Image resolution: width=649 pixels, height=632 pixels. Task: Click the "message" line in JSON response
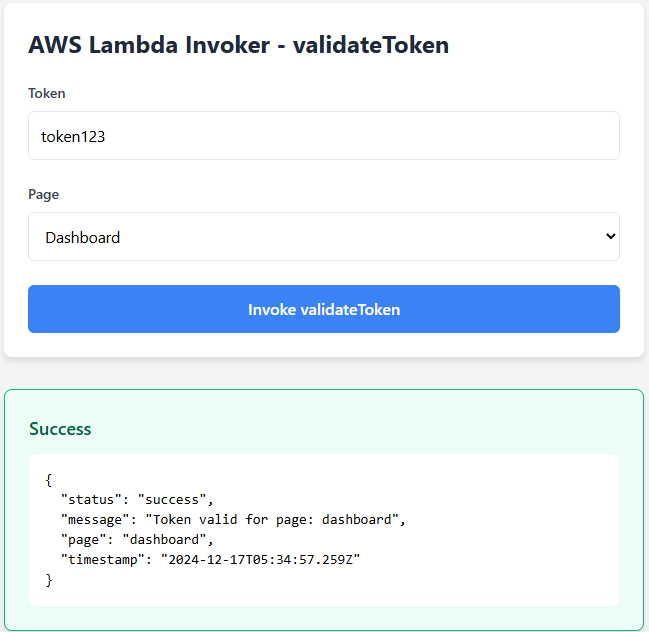pos(233,519)
